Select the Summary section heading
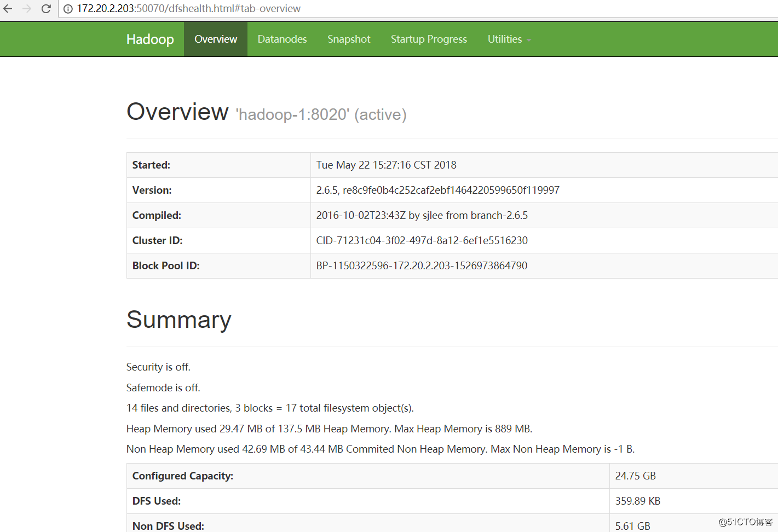The image size is (778, 532). 178,320
